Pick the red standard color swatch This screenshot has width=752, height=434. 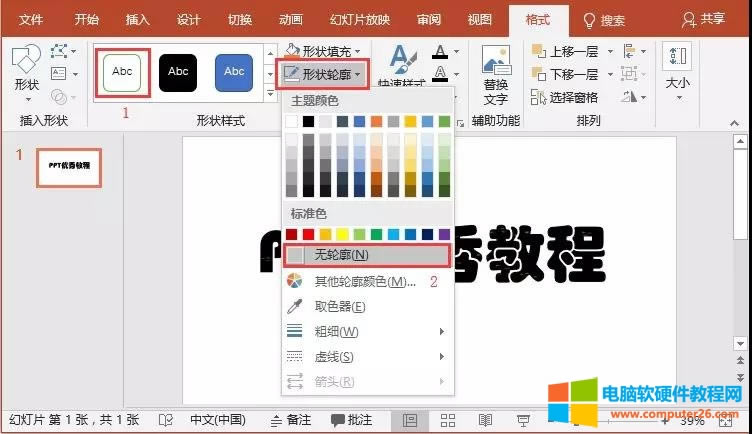308,234
